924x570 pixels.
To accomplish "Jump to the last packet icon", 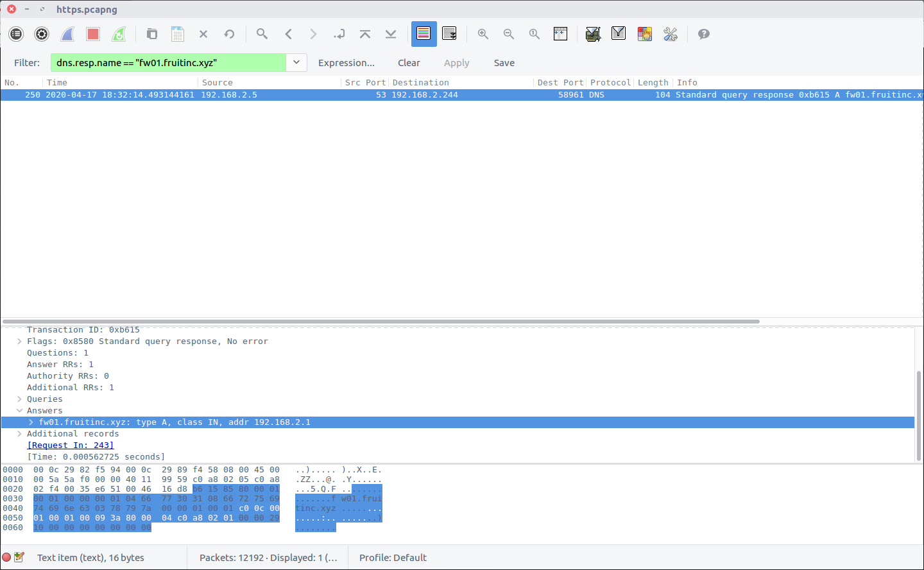I will pyautogui.click(x=391, y=34).
